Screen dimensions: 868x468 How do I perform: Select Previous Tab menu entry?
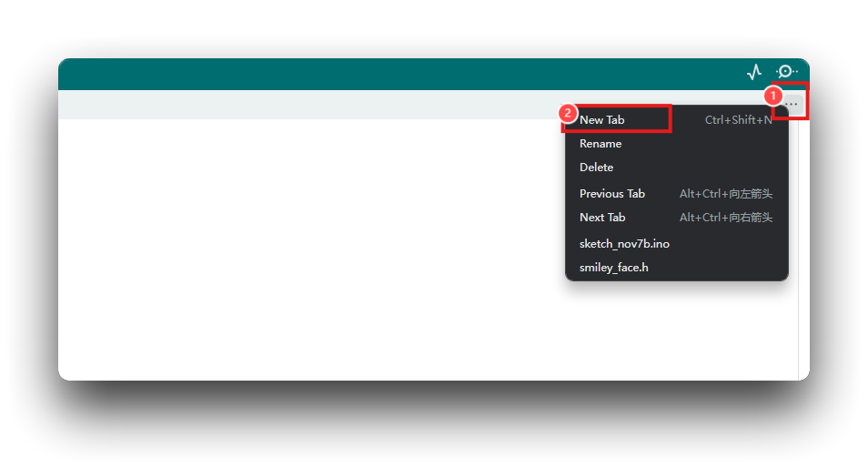tap(676, 194)
